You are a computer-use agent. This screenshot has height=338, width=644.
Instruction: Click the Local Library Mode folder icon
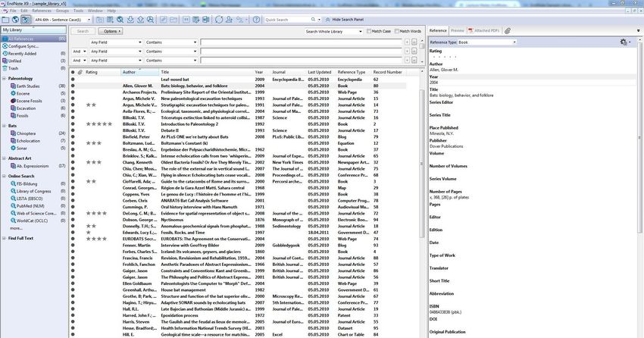click(6, 20)
